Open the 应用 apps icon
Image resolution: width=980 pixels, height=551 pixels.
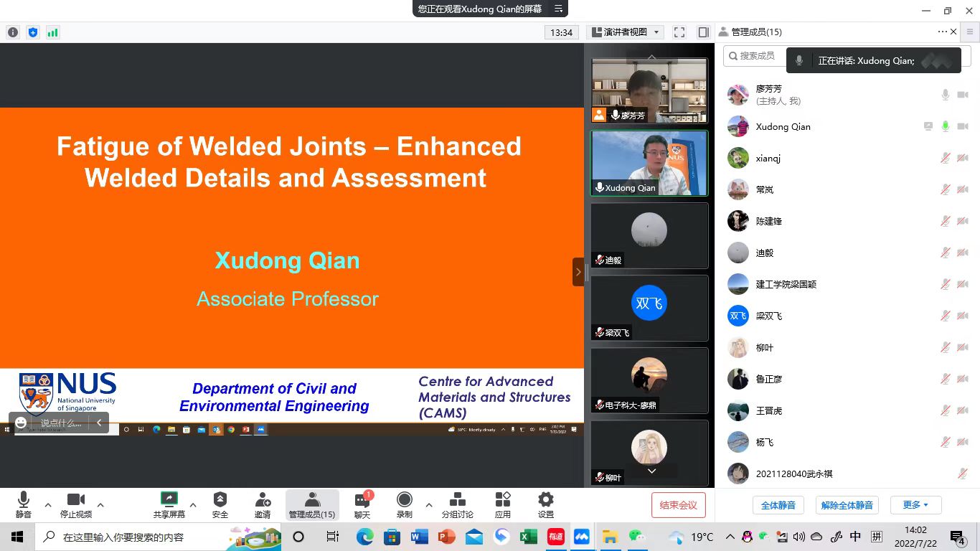(503, 499)
